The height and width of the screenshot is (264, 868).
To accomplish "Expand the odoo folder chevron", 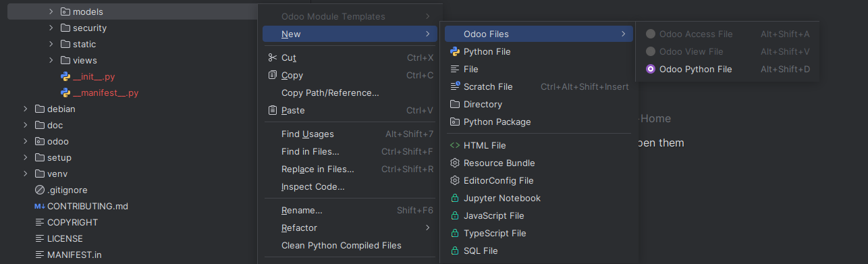I will click(26, 141).
